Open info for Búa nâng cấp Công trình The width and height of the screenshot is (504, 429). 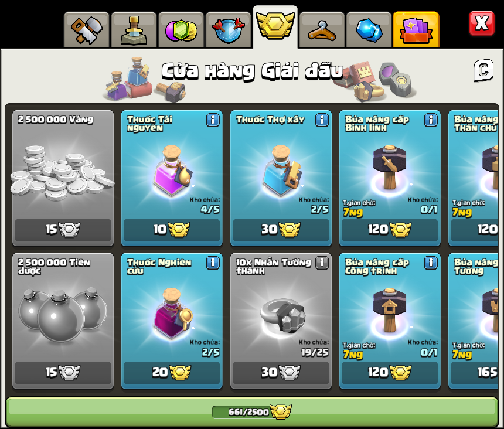(431, 263)
